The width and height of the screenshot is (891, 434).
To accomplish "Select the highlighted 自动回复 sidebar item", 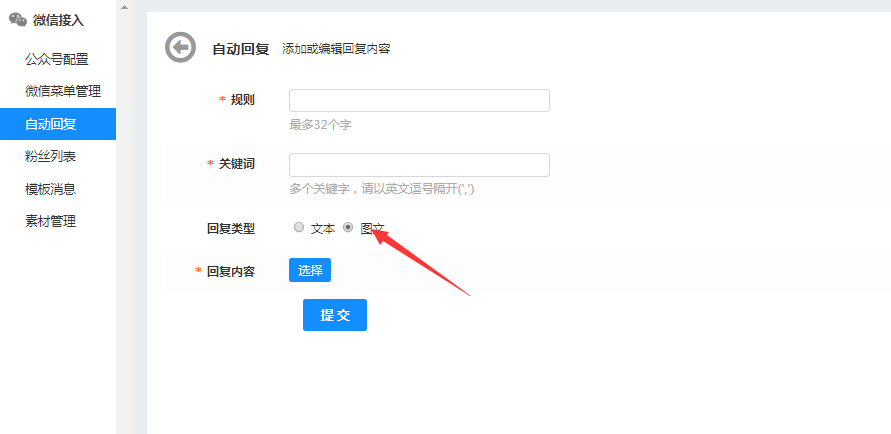I will (52, 124).
